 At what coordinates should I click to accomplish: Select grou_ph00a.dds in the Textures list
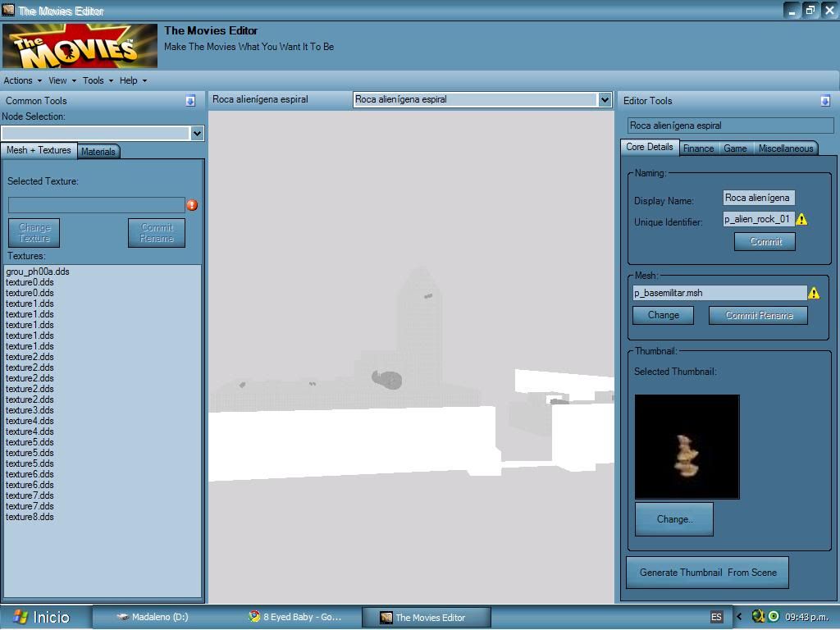[x=38, y=272]
